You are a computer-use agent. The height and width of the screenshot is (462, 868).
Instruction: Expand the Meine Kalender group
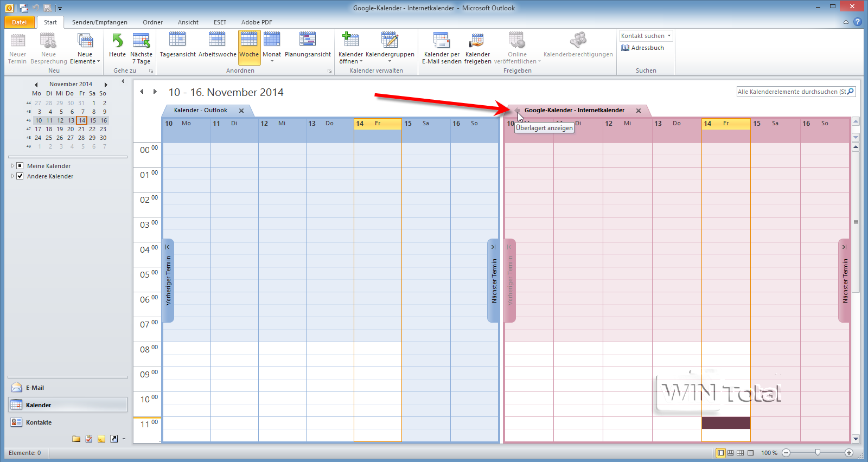(12, 166)
